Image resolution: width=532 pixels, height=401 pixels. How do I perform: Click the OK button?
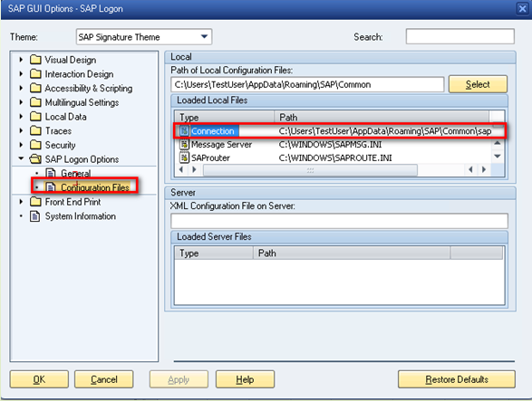click(x=39, y=379)
